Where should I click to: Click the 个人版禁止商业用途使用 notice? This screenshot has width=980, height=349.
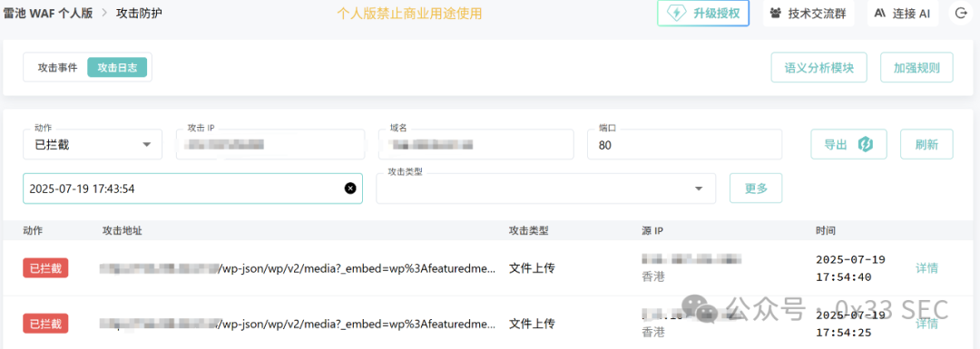coord(409,13)
